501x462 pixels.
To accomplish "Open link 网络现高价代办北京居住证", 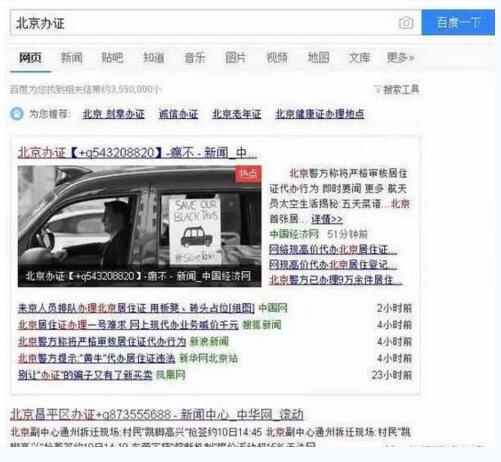I will coord(333,249).
